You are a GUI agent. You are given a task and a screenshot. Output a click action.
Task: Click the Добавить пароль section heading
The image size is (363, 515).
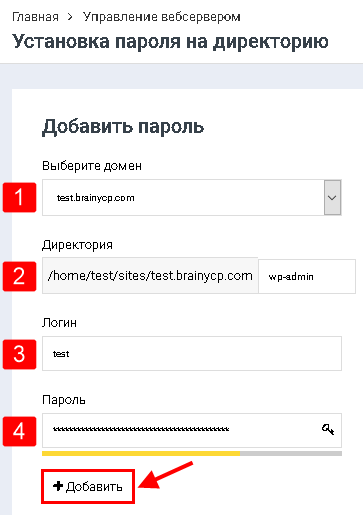coord(123,127)
